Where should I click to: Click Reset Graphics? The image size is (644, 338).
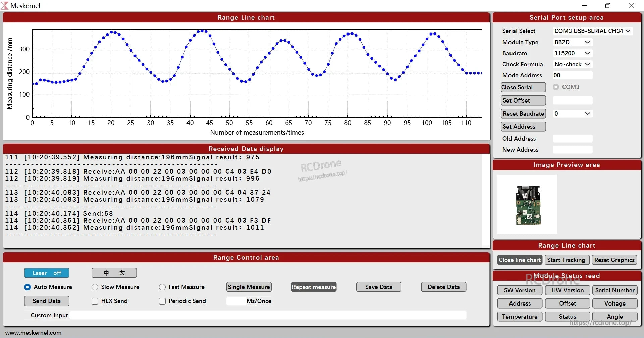tap(614, 260)
